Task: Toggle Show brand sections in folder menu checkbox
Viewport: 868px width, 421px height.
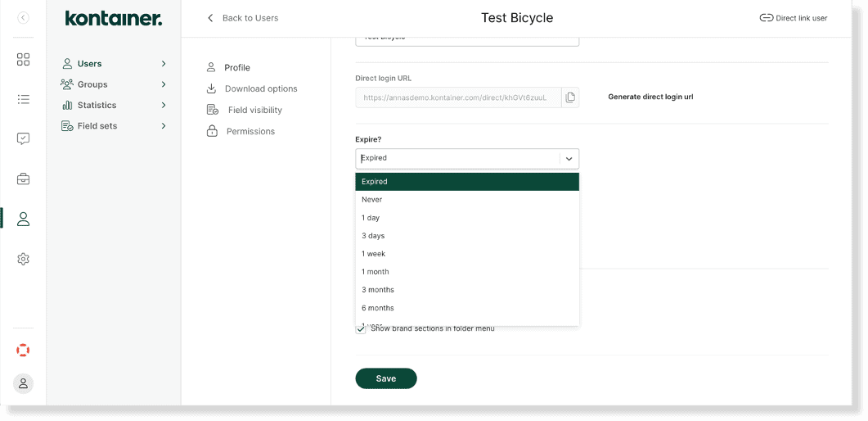Action: [361, 328]
